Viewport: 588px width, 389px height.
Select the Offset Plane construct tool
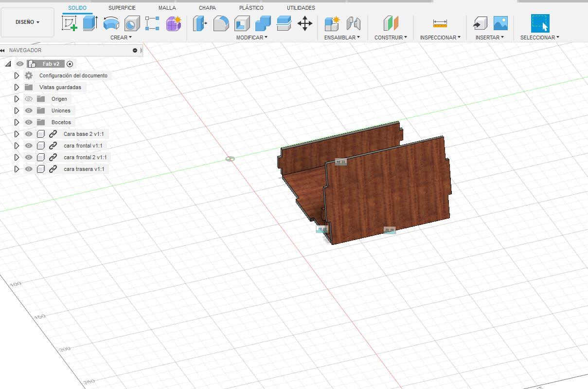point(391,23)
